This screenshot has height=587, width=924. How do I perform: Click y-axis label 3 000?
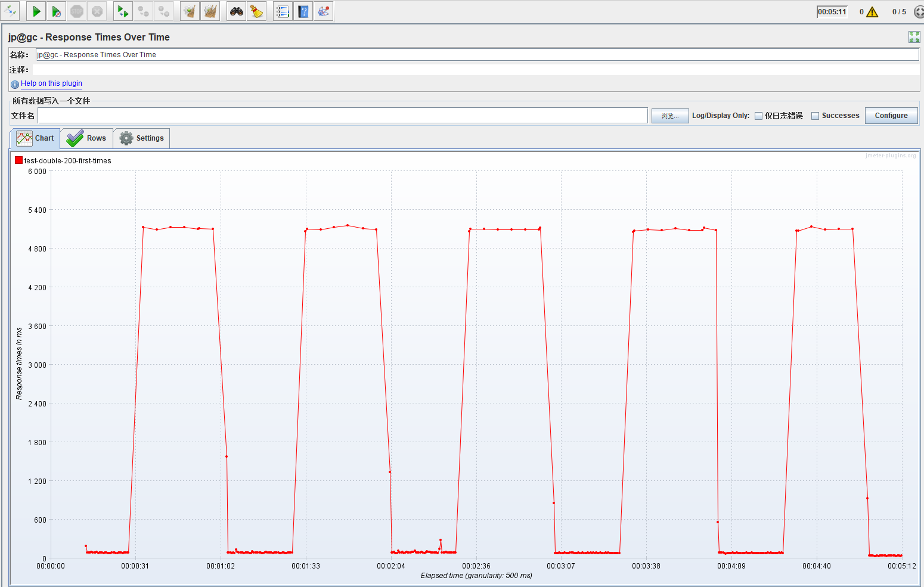point(37,365)
